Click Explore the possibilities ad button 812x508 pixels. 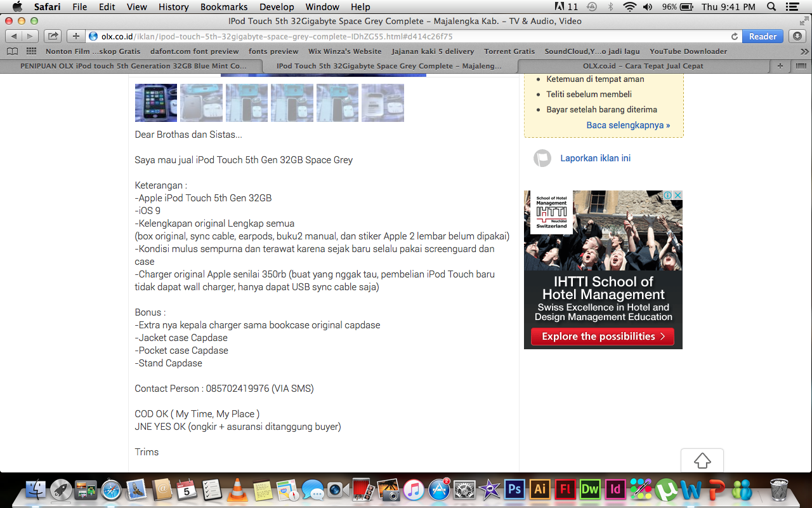[603, 337]
